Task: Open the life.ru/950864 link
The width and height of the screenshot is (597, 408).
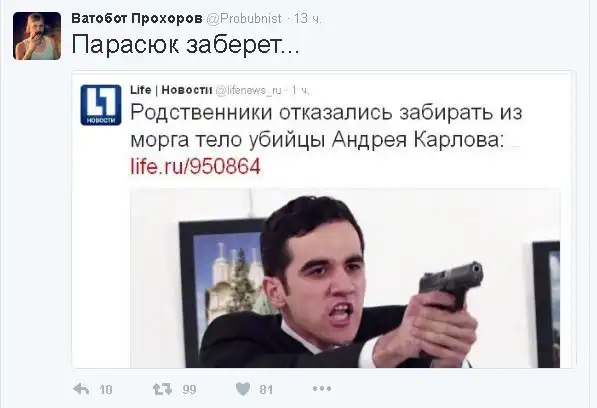Action: (x=195, y=166)
